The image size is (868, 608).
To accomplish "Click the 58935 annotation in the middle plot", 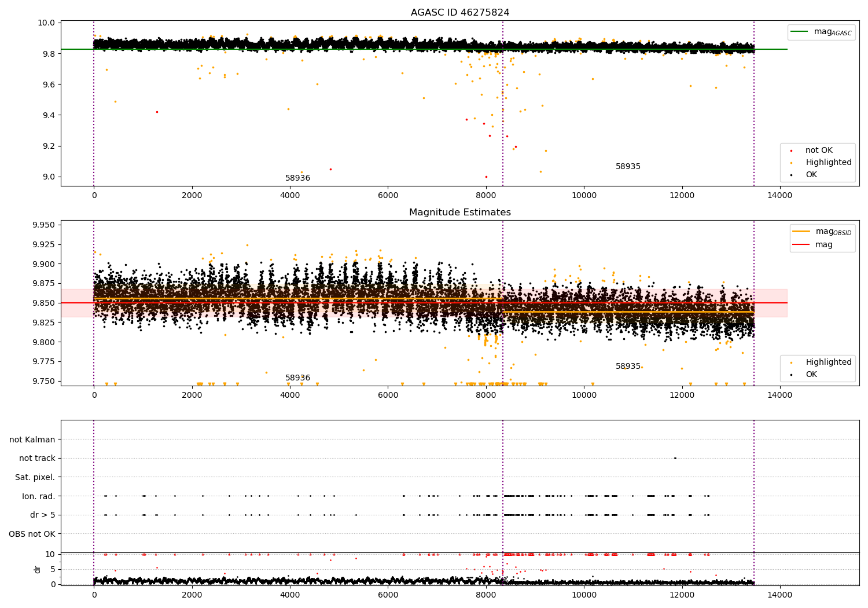I will [628, 366].
